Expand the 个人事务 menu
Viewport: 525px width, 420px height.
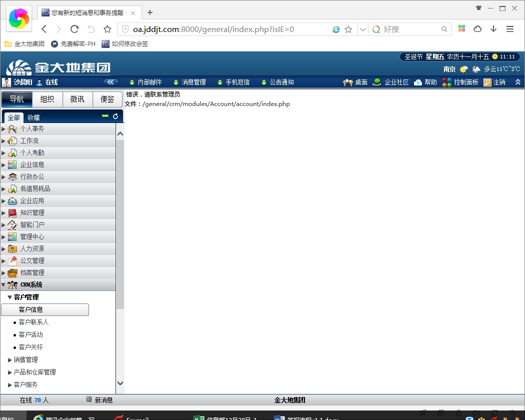point(58,129)
